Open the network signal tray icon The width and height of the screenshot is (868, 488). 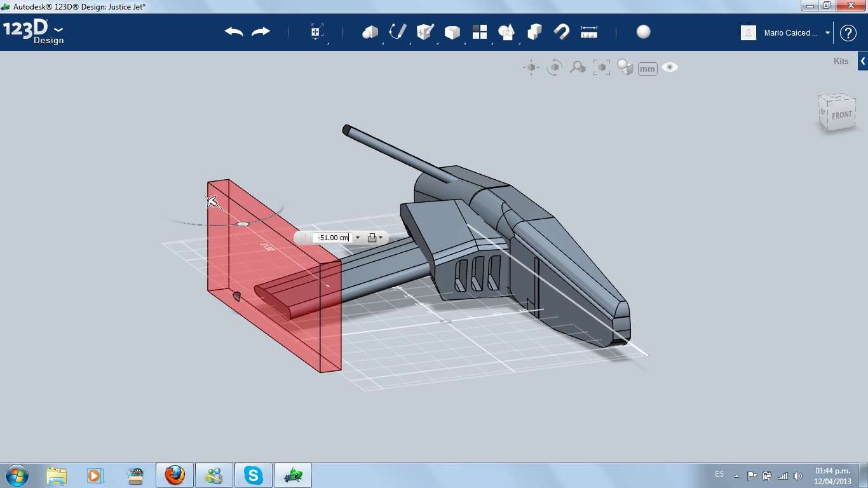point(783,475)
